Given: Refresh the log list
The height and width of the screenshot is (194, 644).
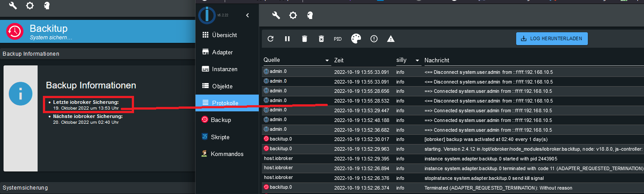Looking at the screenshot, I should click(x=271, y=39).
